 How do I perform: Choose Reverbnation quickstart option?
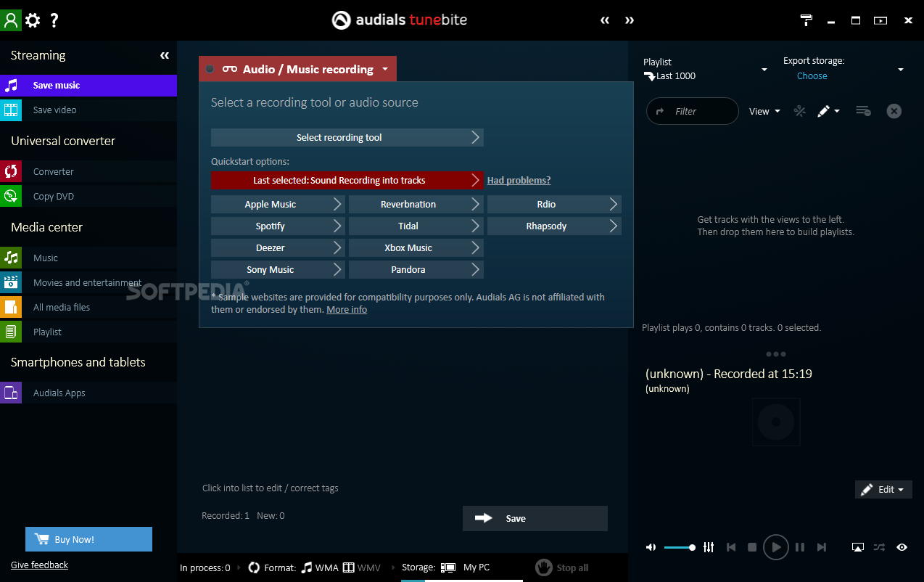pyautogui.click(x=416, y=205)
